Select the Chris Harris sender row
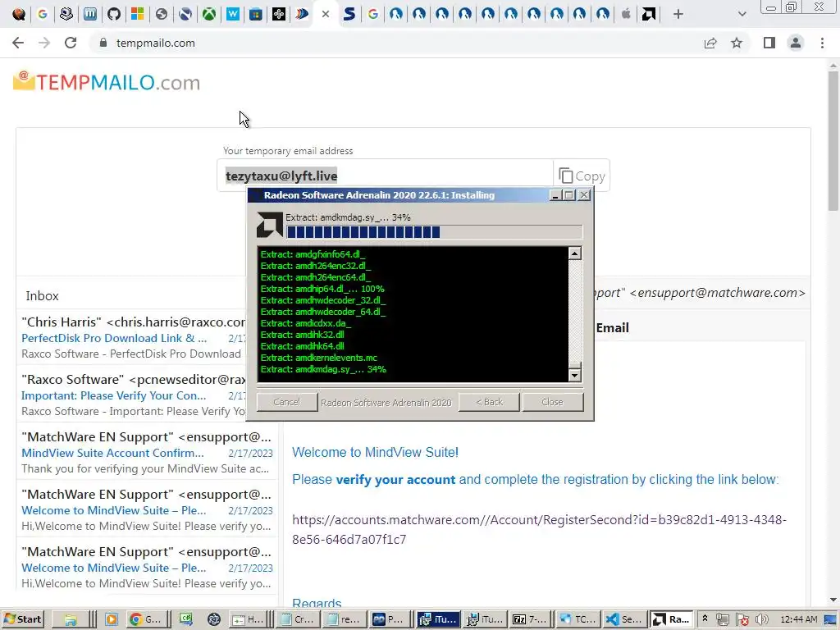Image resolution: width=840 pixels, height=630 pixels. [x=134, y=322]
